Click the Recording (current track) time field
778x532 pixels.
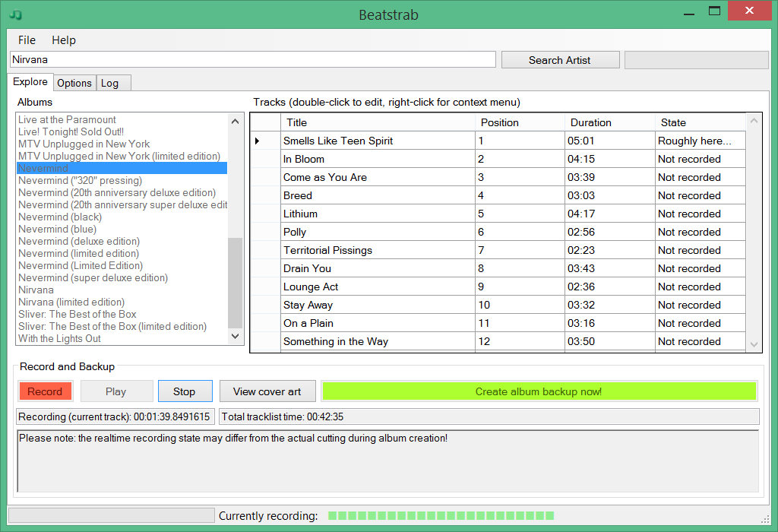[x=115, y=417]
